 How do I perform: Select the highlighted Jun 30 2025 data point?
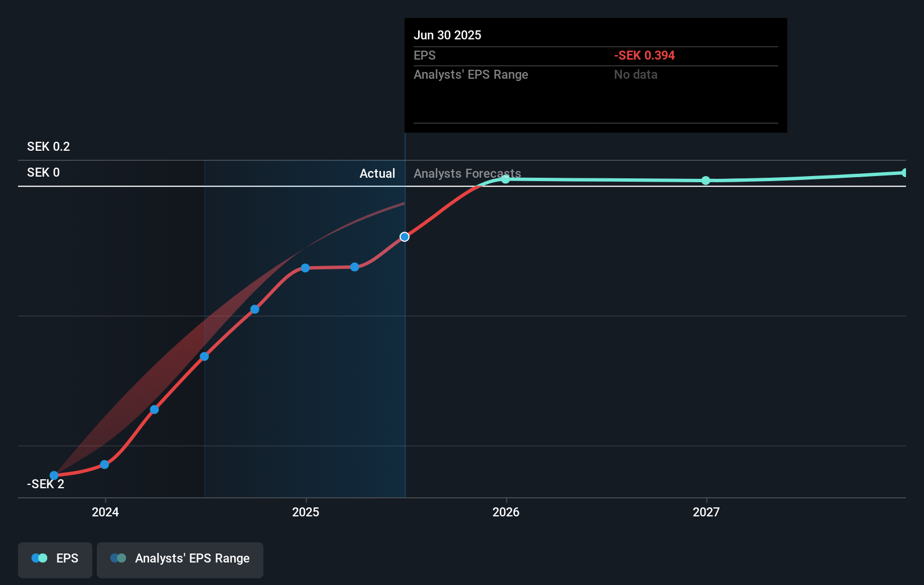[x=404, y=237]
